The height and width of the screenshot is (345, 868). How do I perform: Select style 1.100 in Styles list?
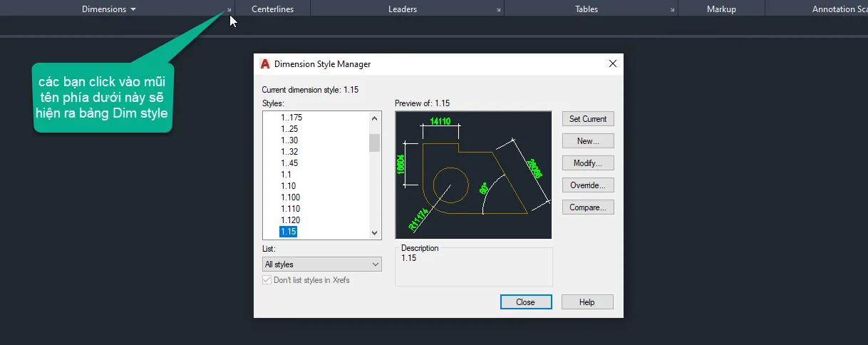290,197
